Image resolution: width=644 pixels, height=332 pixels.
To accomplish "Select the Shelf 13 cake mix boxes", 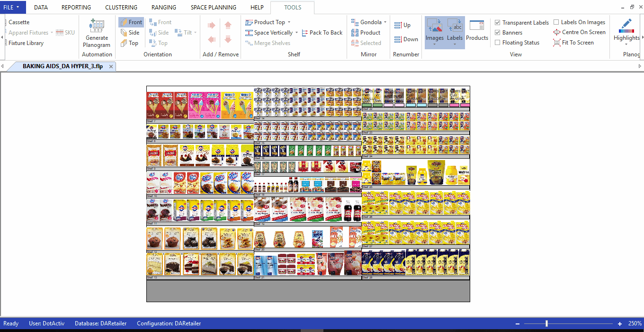I will pyautogui.click(x=200, y=264).
